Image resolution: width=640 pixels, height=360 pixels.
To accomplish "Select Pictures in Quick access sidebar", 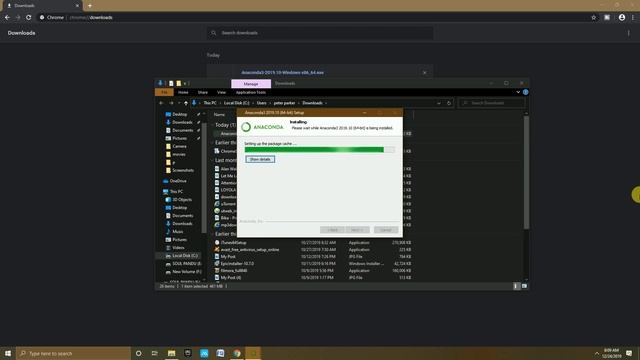I will pos(179,138).
